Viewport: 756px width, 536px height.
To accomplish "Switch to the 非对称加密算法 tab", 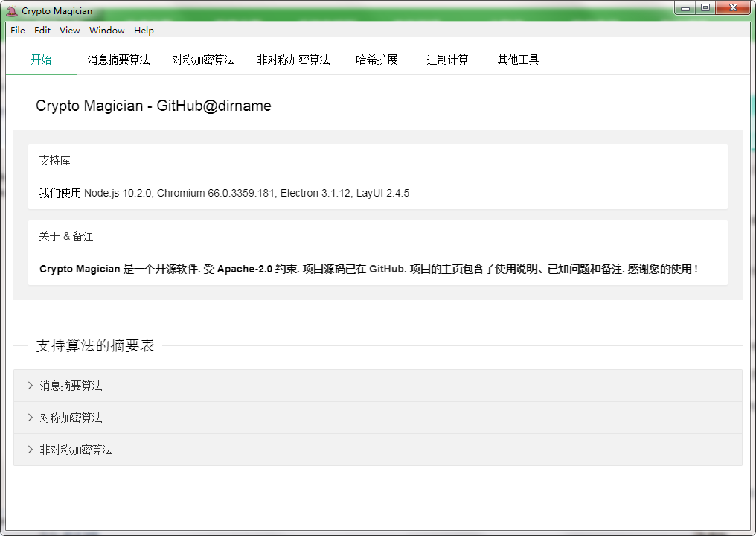I will click(294, 60).
